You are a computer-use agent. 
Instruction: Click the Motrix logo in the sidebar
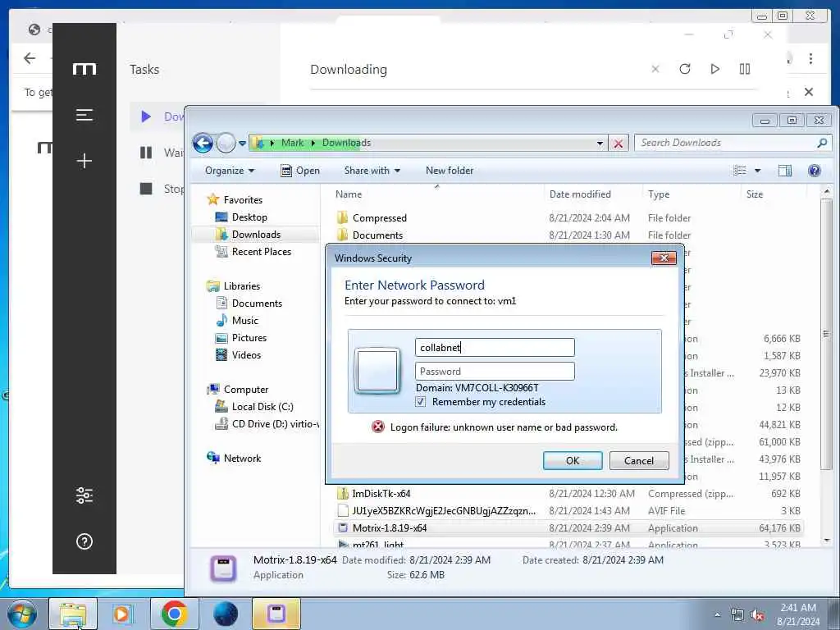coord(84,69)
